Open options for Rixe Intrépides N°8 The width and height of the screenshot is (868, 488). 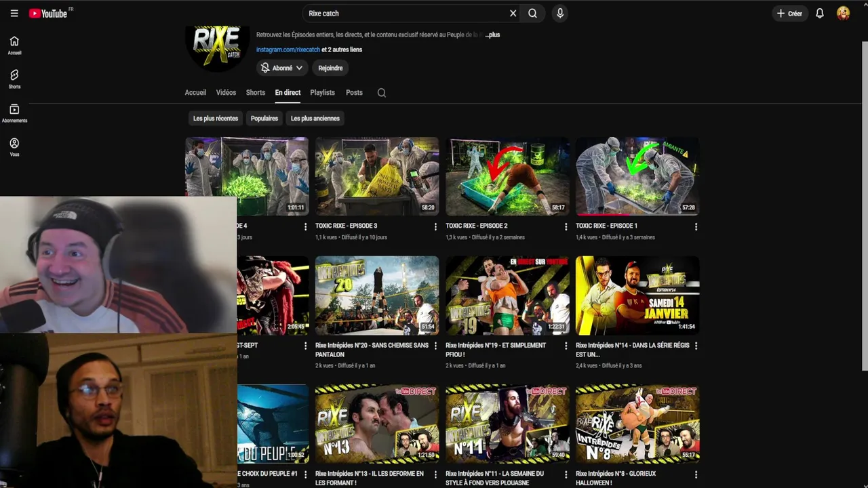(x=696, y=474)
